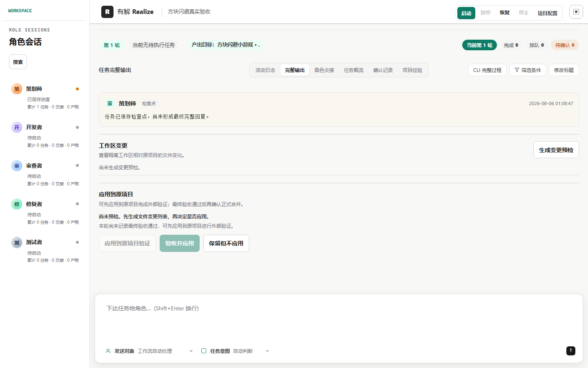Click the Realize R logo icon
The width and height of the screenshot is (588, 368).
(x=107, y=12)
